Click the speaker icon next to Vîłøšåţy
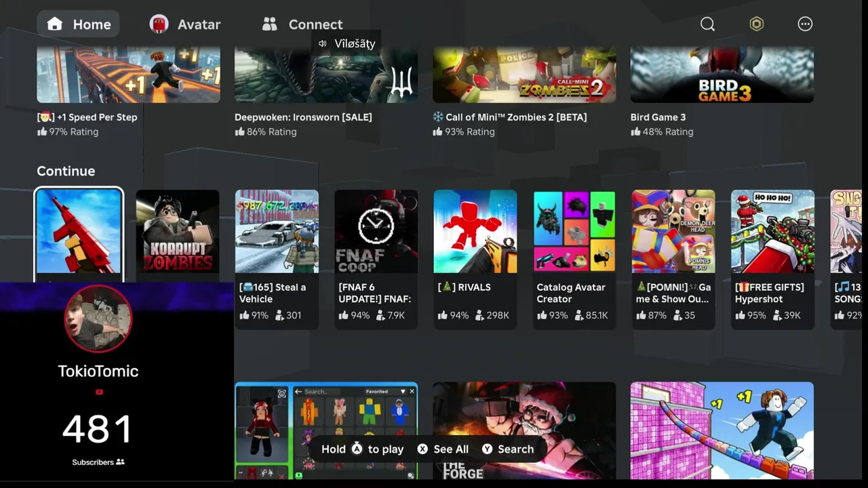The height and width of the screenshot is (488, 868). tap(323, 43)
